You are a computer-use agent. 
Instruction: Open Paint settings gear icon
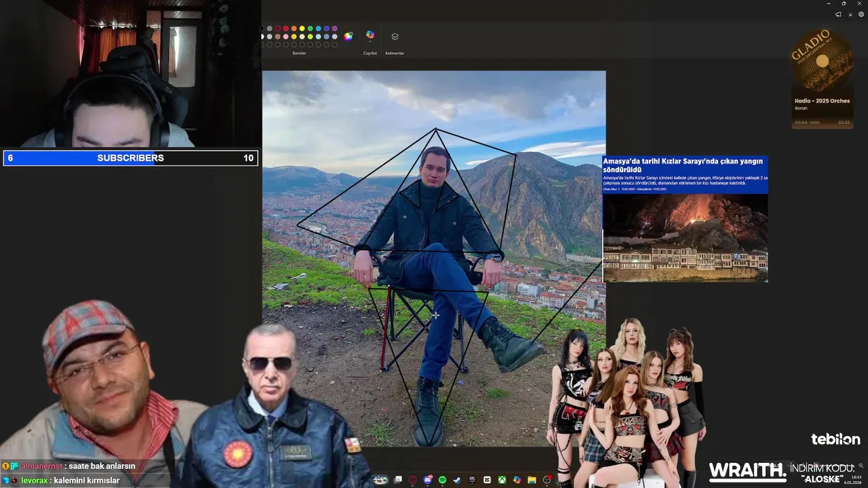(861, 14)
